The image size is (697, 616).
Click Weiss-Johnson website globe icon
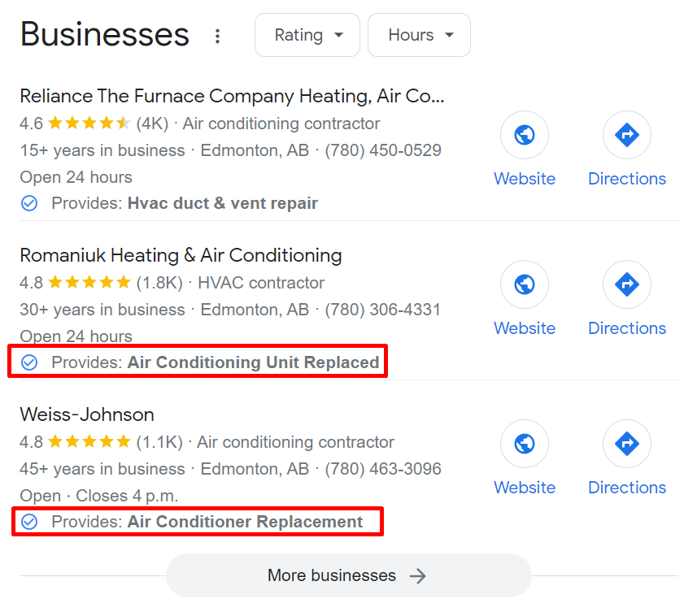[525, 444]
